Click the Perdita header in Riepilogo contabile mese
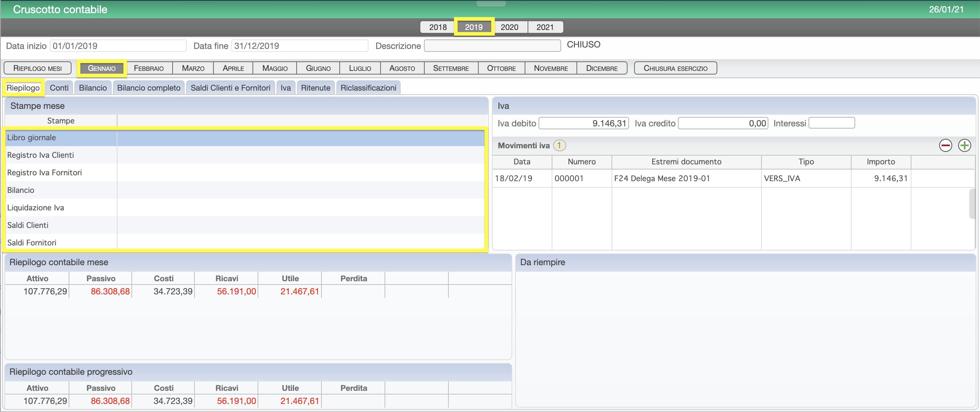980x412 pixels. click(354, 279)
